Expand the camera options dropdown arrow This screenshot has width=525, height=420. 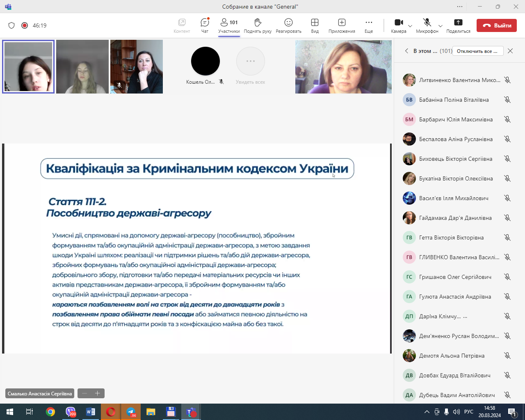(410, 26)
